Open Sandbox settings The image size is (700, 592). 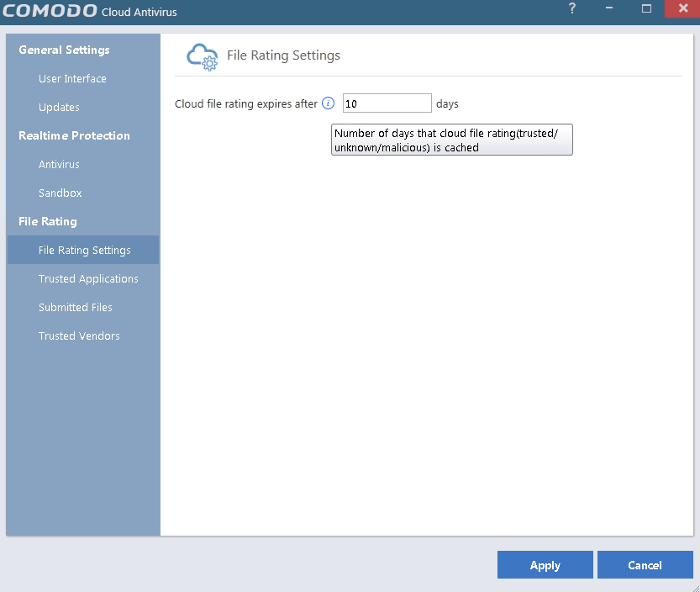(61, 193)
